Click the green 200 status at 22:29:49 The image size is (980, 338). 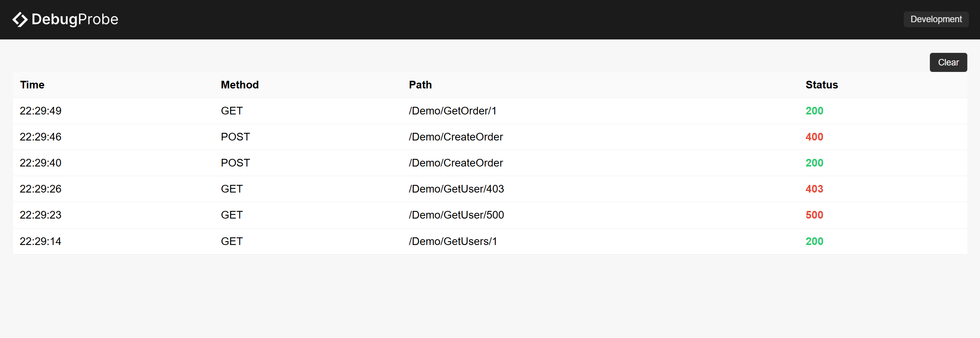pos(814,111)
